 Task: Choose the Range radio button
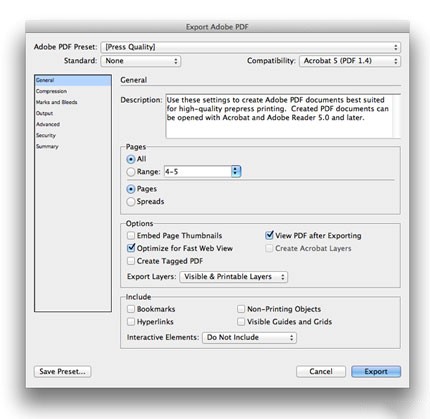[x=131, y=172]
